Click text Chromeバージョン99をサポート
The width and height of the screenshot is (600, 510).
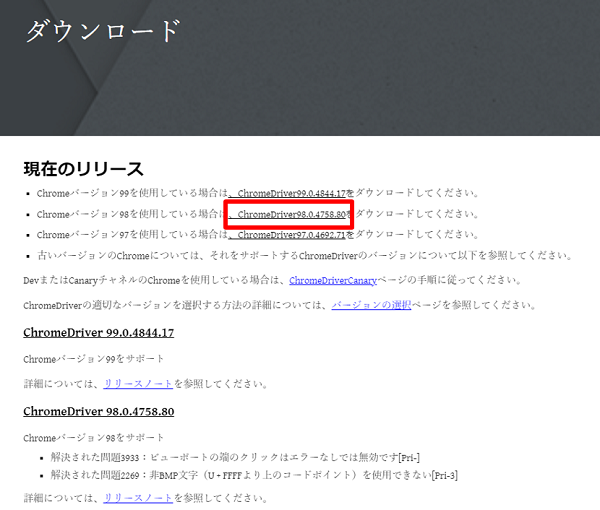coord(93,359)
